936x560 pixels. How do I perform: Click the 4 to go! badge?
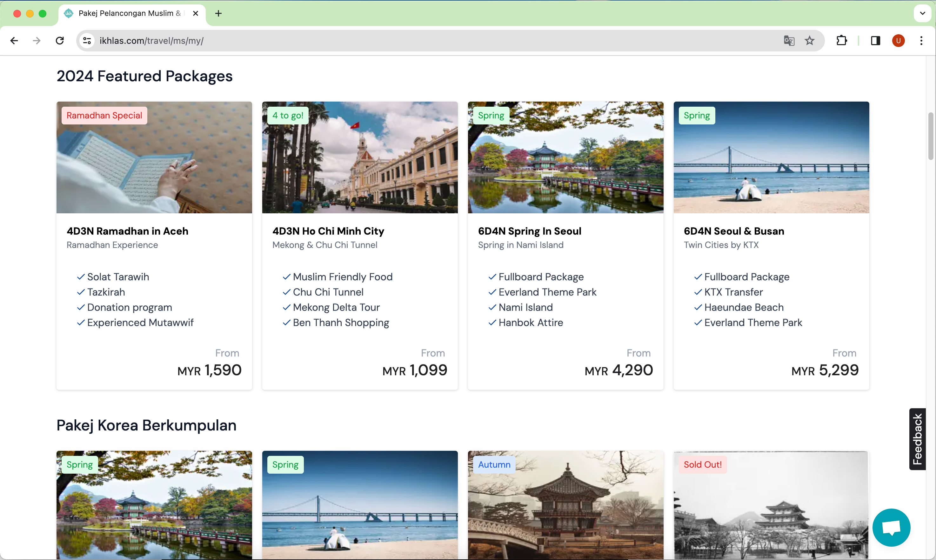pyautogui.click(x=288, y=115)
